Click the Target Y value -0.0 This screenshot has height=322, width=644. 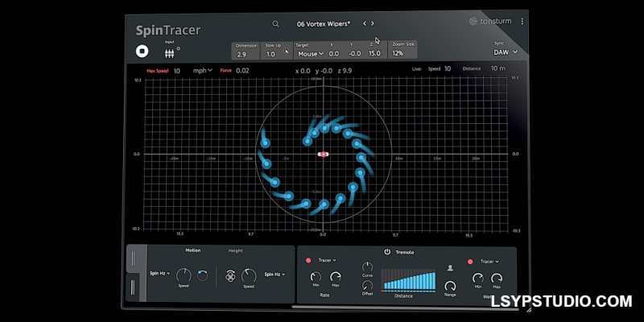coord(355,54)
